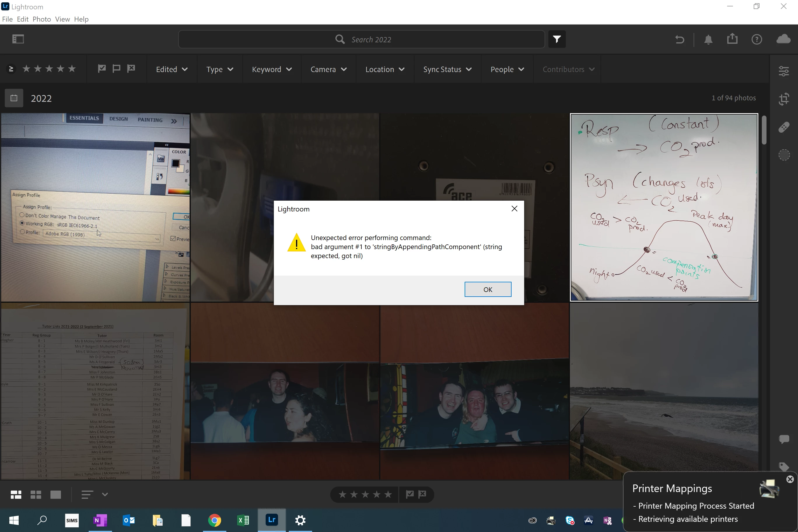
Task: Open the Photo menu
Action: pos(42,19)
